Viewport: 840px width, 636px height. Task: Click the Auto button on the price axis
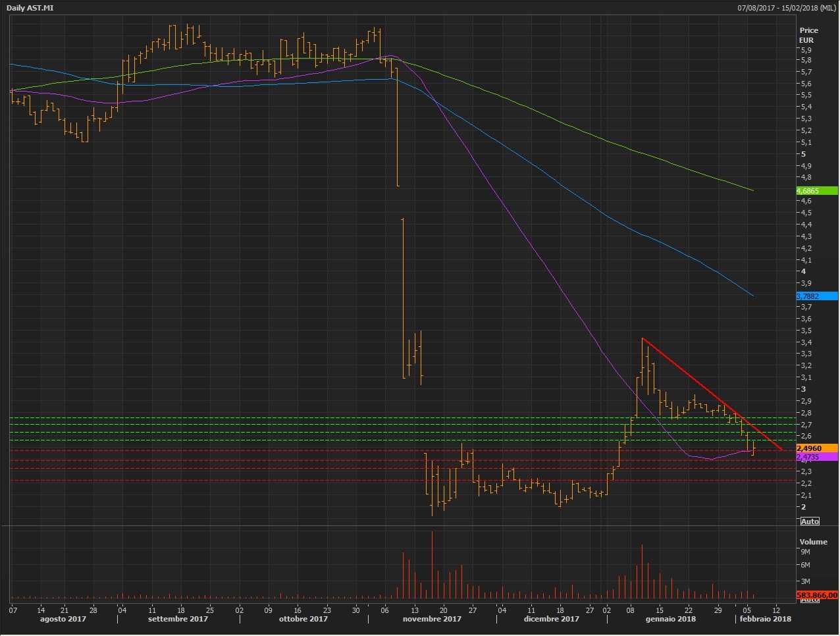[x=810, y=521]
